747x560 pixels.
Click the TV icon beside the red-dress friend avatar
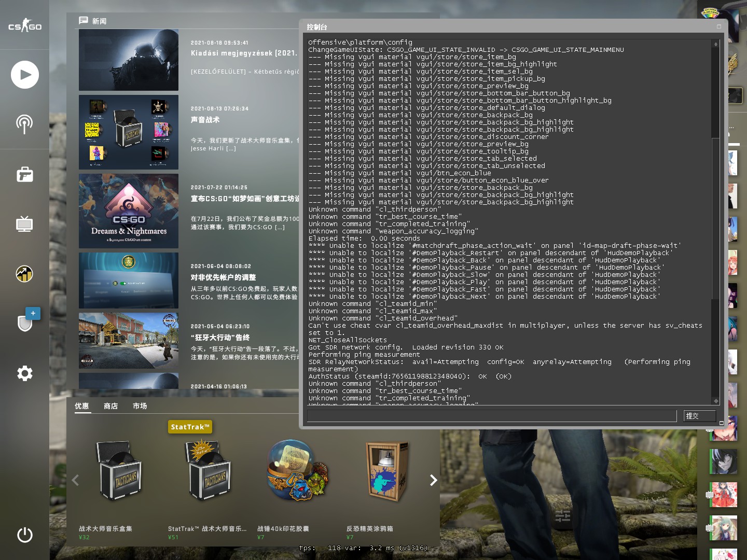(710, 495)
